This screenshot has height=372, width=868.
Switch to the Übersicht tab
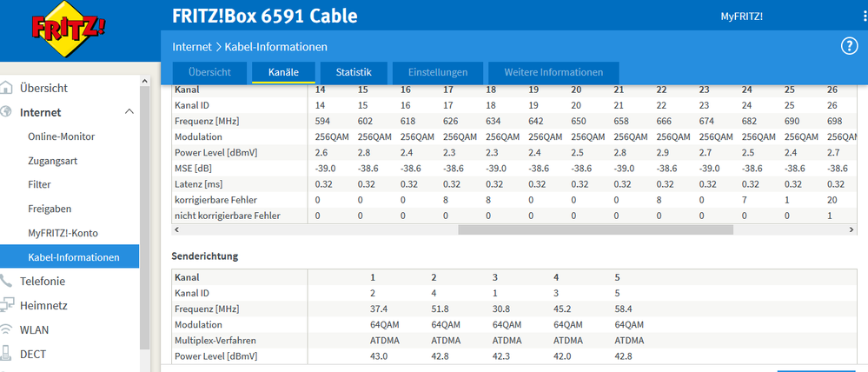[208, 72]
